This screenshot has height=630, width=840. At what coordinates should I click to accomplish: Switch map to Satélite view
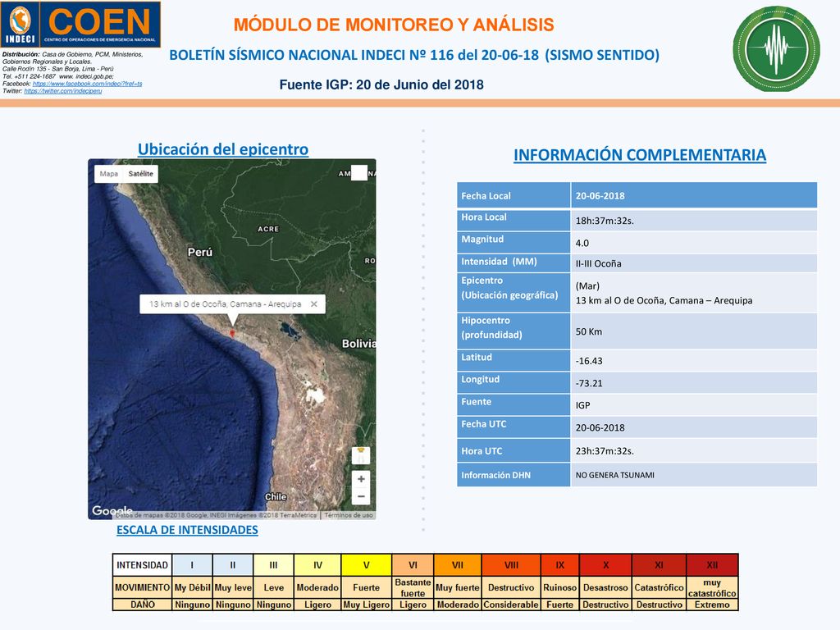coord(140,174)
